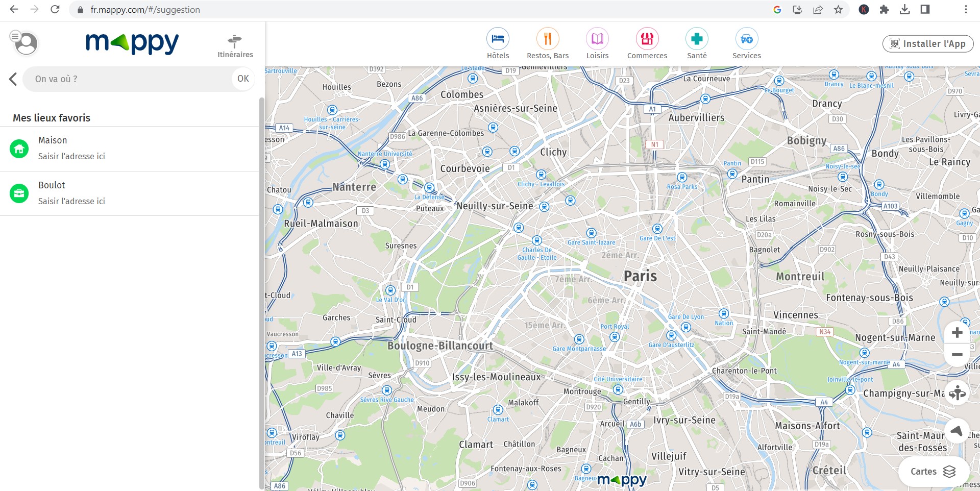This screenshot has width=980, height=491.
Task: Open the Loisirs category icon
Action: tap(597, 39)
